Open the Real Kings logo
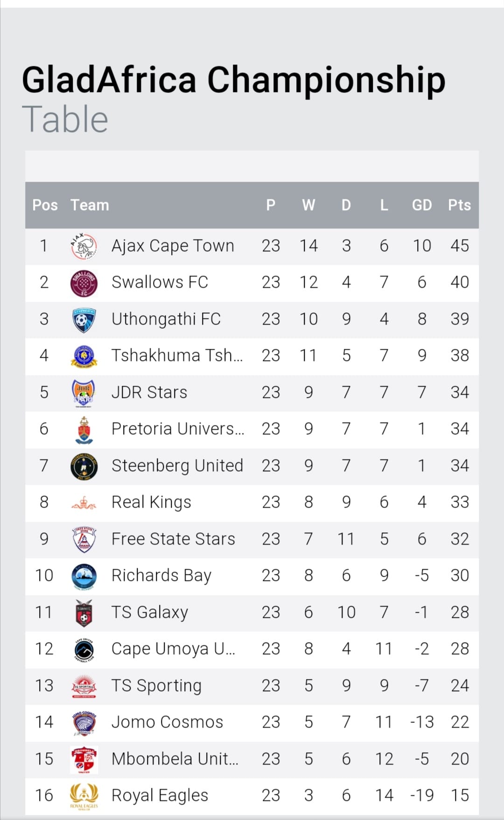Image resolution: width=504 pixels, height=820 pixels. (84, 503)
